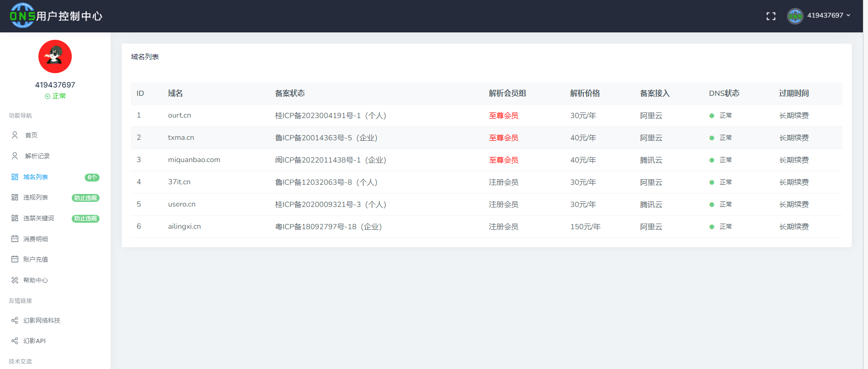Click the 首页 person icon in sidebar
This screenshot has width=868, height=369.
(15, 135)
